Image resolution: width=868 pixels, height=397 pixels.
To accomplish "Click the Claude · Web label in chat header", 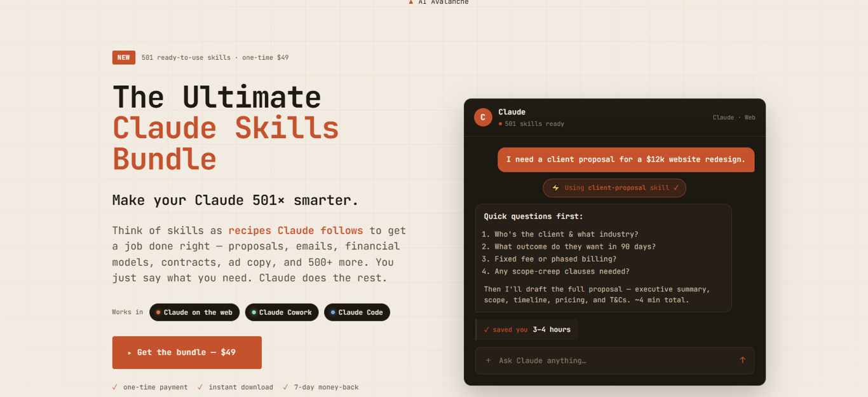I will click(x=734, y=118).
